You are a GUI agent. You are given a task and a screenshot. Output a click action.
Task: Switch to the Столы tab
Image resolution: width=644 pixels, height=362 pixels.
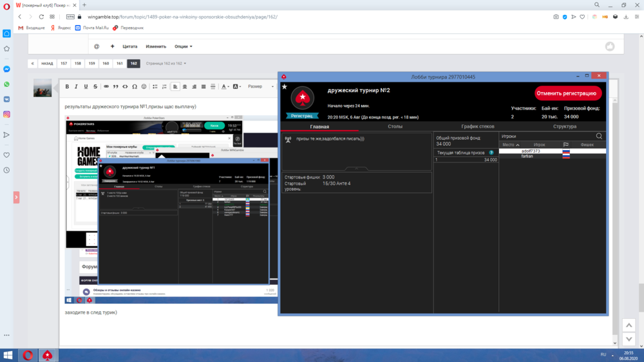pos(395,126)
